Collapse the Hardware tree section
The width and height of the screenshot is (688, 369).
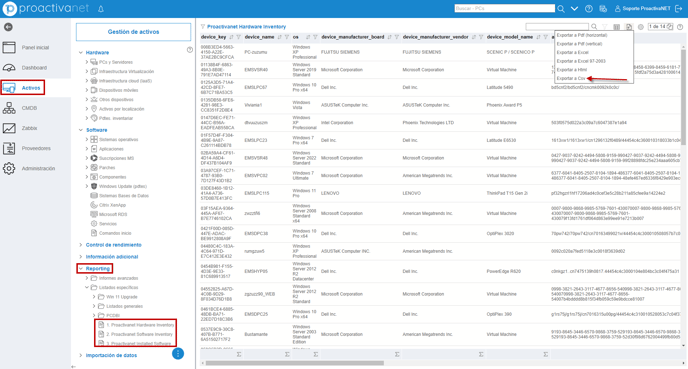click(x=81, y=53)
